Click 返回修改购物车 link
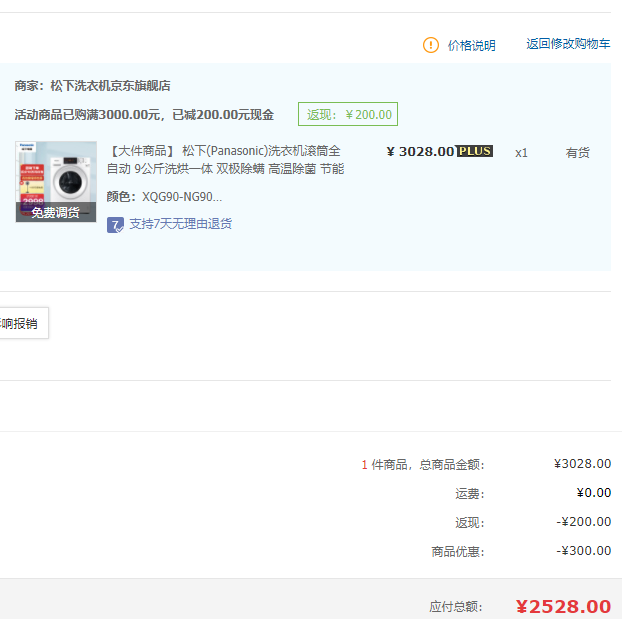The height and width of the screenshot is (619, 622). [x=568, y=44]
